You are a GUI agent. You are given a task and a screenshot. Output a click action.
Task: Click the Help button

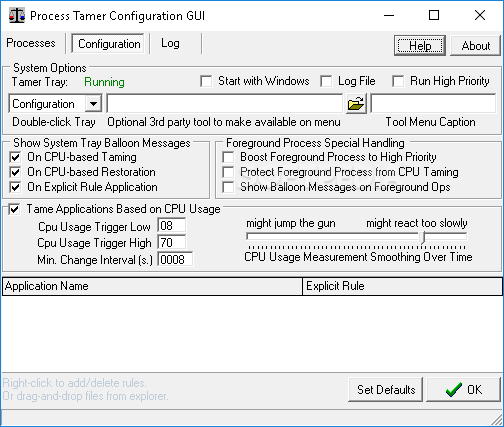click(420, 45)
